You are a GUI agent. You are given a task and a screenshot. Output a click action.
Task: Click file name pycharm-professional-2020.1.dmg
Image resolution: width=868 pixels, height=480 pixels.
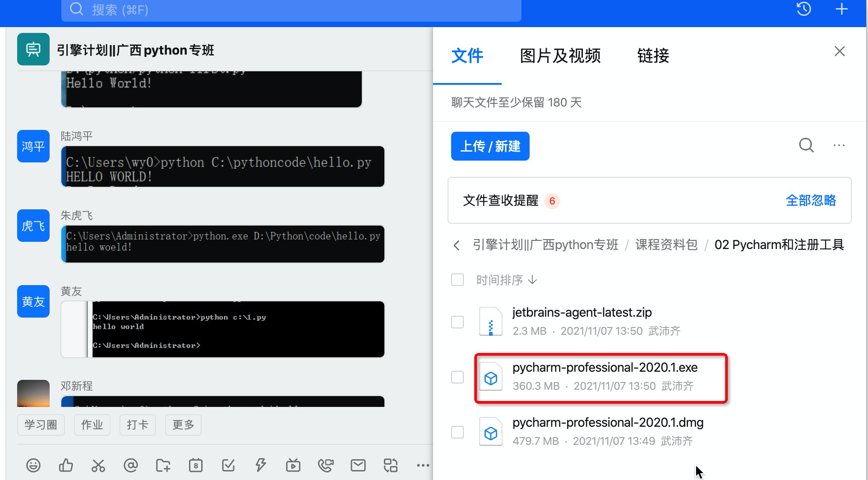(x=608, y=422)
